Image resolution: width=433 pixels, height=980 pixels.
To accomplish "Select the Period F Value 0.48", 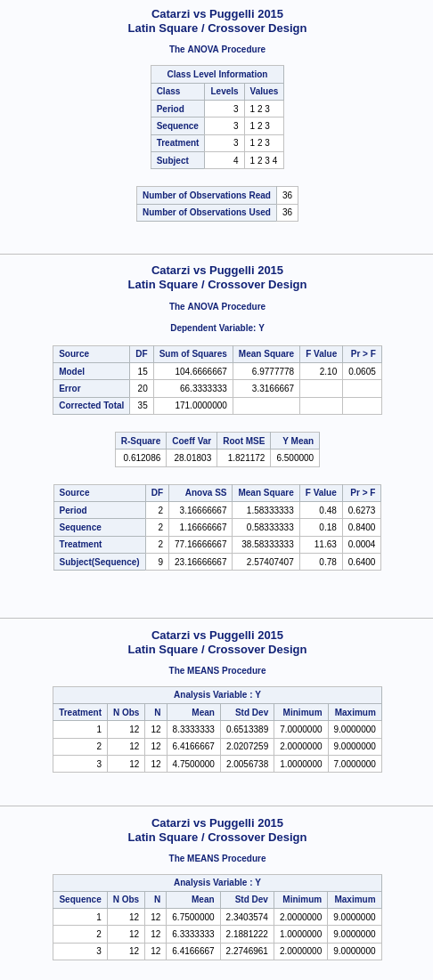I will click(321, 510).
